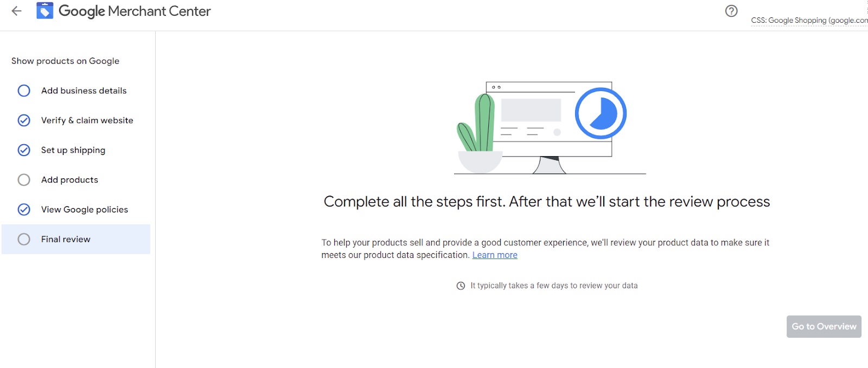Select the empty circle beside Final review

tap(24, 239)
